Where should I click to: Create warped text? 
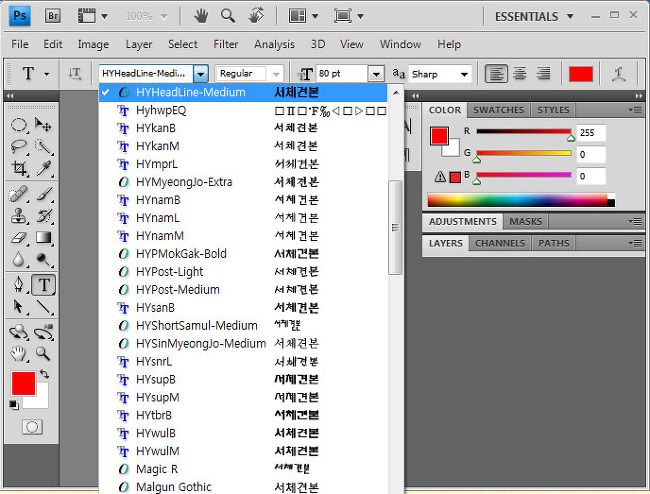(x=619, y=74)
